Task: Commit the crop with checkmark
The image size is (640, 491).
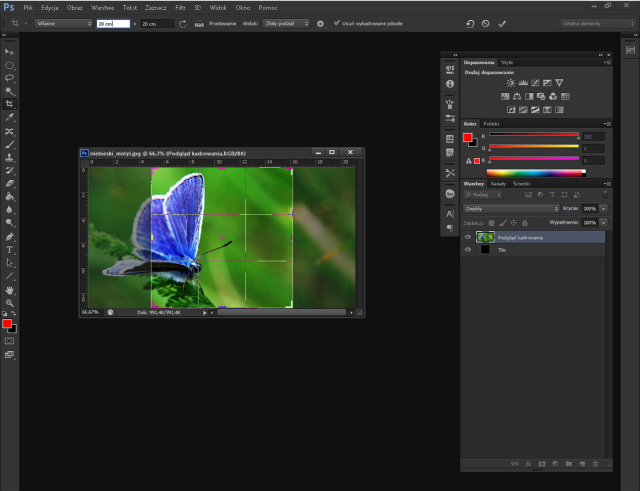Action: 502,24
